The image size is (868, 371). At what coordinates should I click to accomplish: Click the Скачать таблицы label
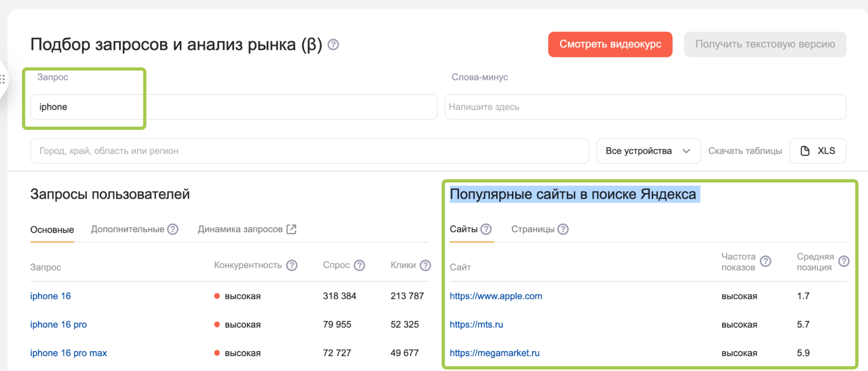point(745,151)
